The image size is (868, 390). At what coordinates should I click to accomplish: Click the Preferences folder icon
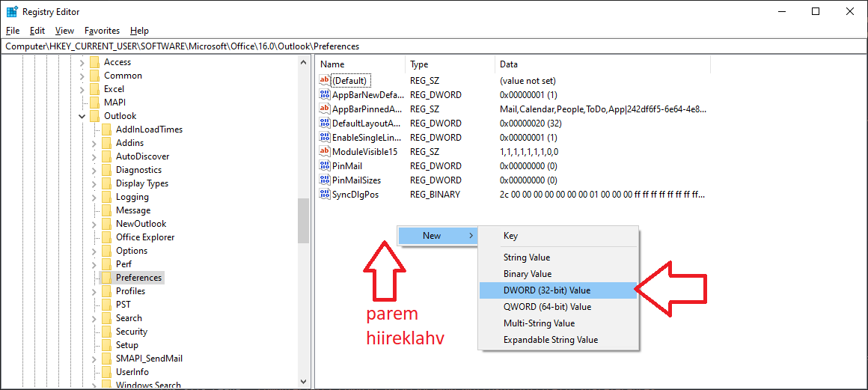[x=106, y=278]
